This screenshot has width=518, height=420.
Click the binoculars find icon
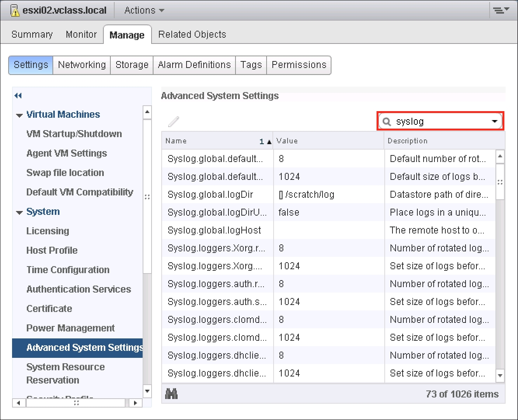171,394
